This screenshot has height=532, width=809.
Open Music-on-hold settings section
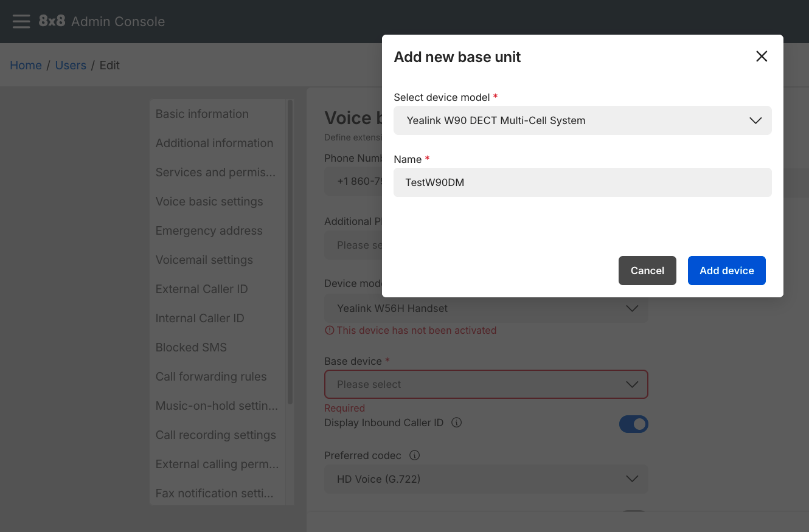pos(218,406)
